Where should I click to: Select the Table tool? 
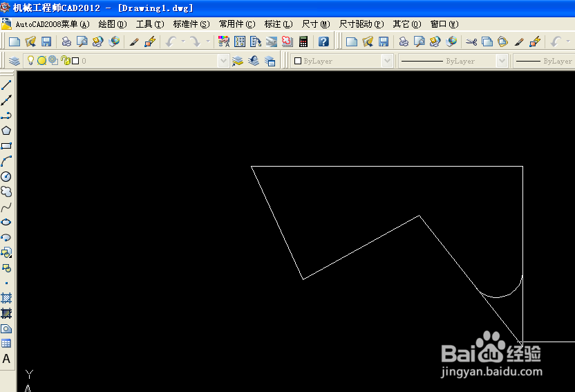point(6,344)
